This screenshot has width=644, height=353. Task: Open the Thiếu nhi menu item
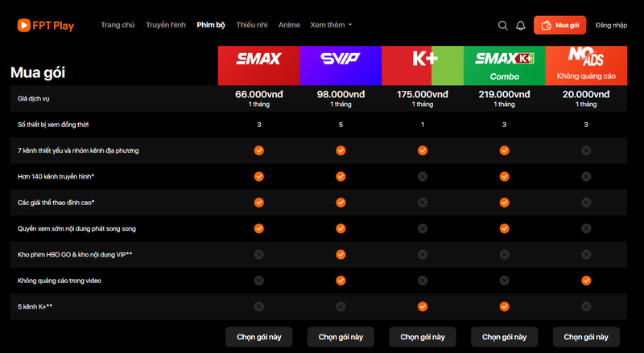(x=252, y=25)
